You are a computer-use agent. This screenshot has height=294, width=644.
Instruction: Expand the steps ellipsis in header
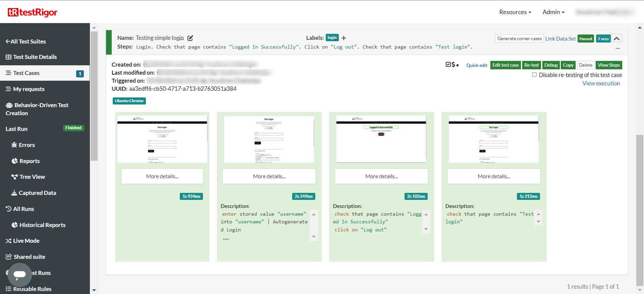[618, 49]
